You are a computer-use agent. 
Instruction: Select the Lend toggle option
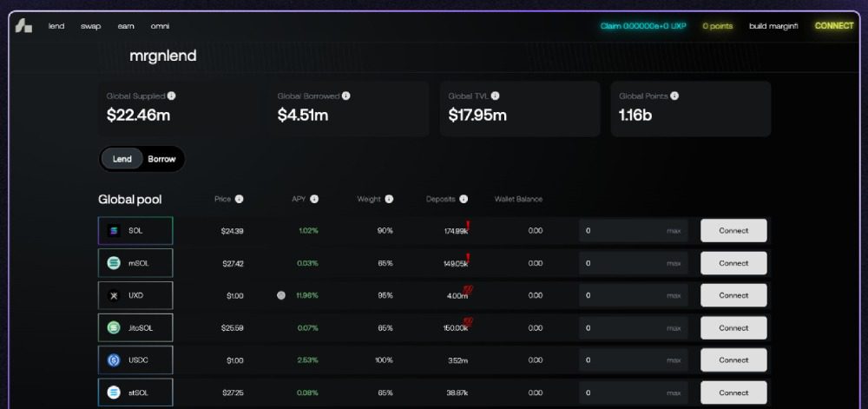pyautogui.click(x=122, y=159)
